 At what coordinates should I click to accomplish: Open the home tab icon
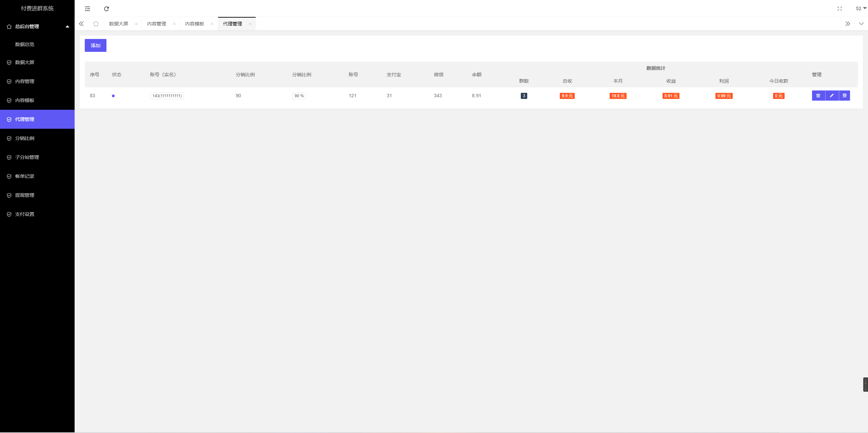pos(96,24)
